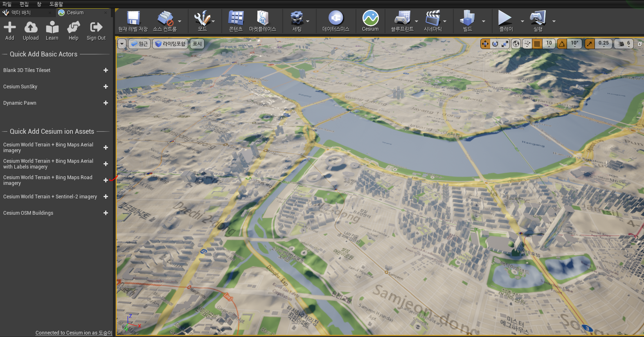This screenshot has width=644, height=337.
Task: Click the Play button
Action: coord(506,21)
